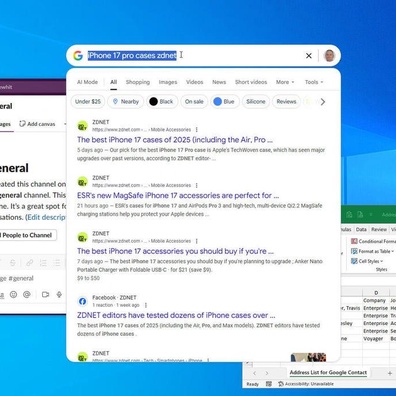Add a new sheet with plus button
The image size is (396, 396).
click(390, 373)
